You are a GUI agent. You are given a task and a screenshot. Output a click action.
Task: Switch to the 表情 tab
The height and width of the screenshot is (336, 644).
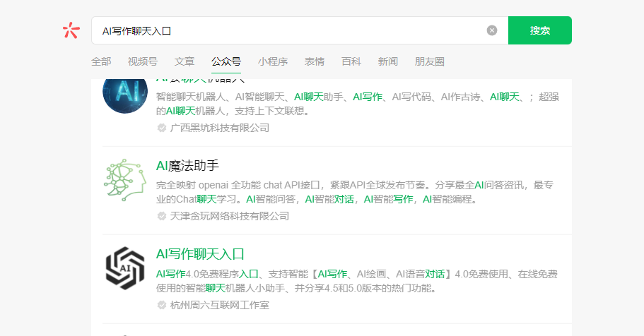(314, 61)
